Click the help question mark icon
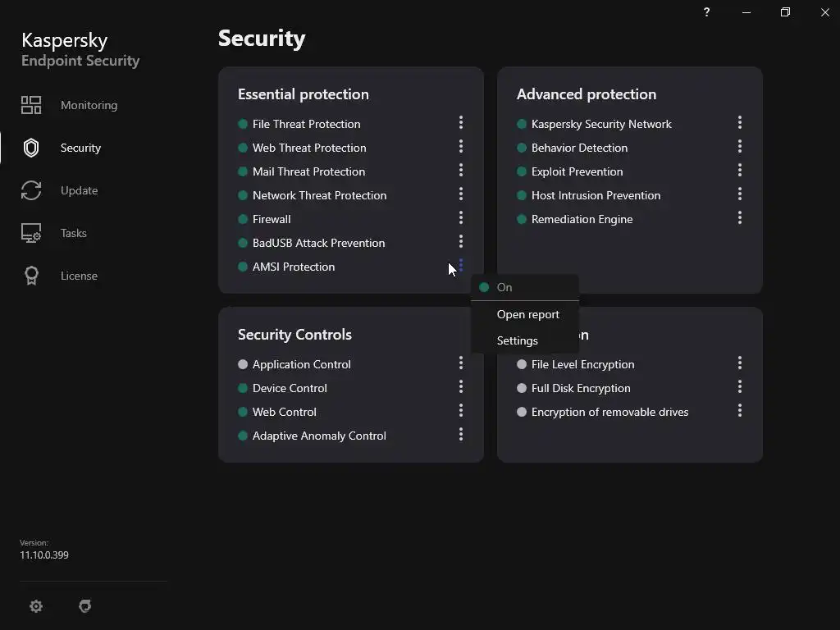 click(706, 12)
